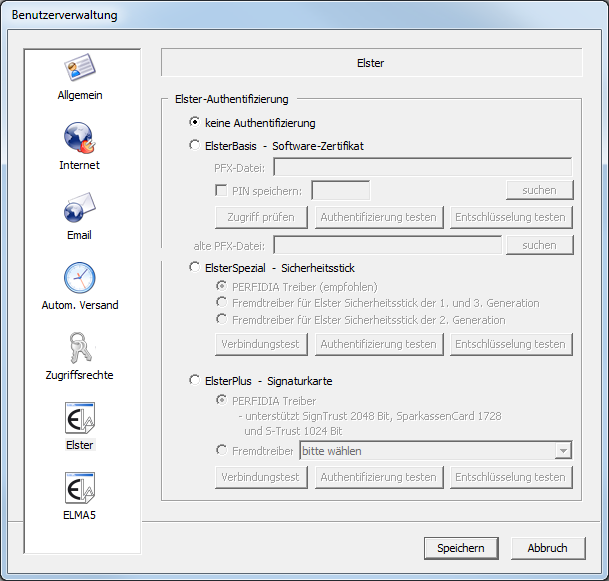Open the Internet globe icon
This screenshot has height=581, width=609.
pyautogui.click(x=80, y=137)
